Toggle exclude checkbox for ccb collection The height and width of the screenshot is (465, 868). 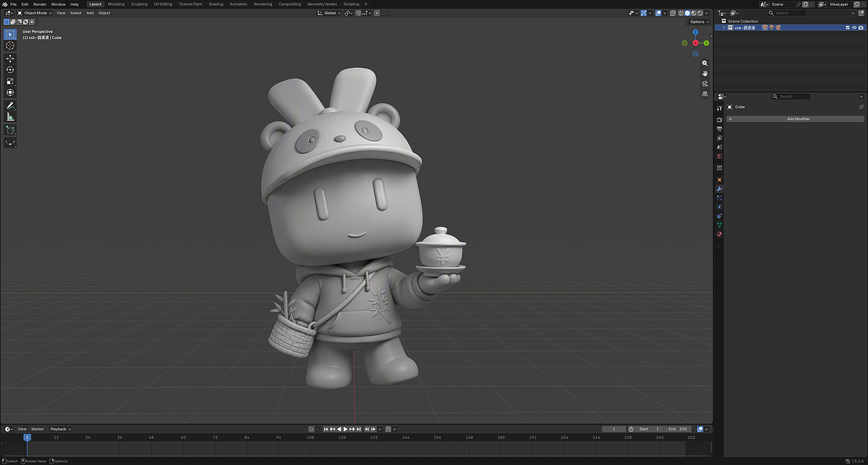click(847, 28)
